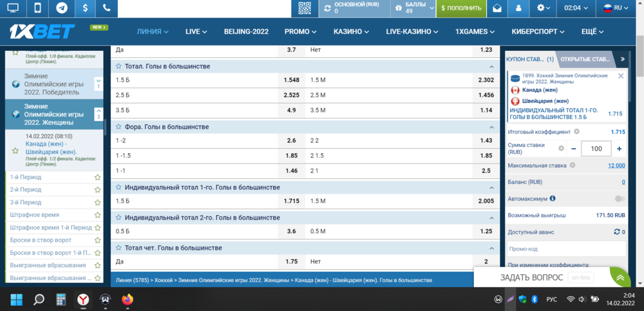
Task: Decrease the stake with the minus button
Action: (574, 149)
